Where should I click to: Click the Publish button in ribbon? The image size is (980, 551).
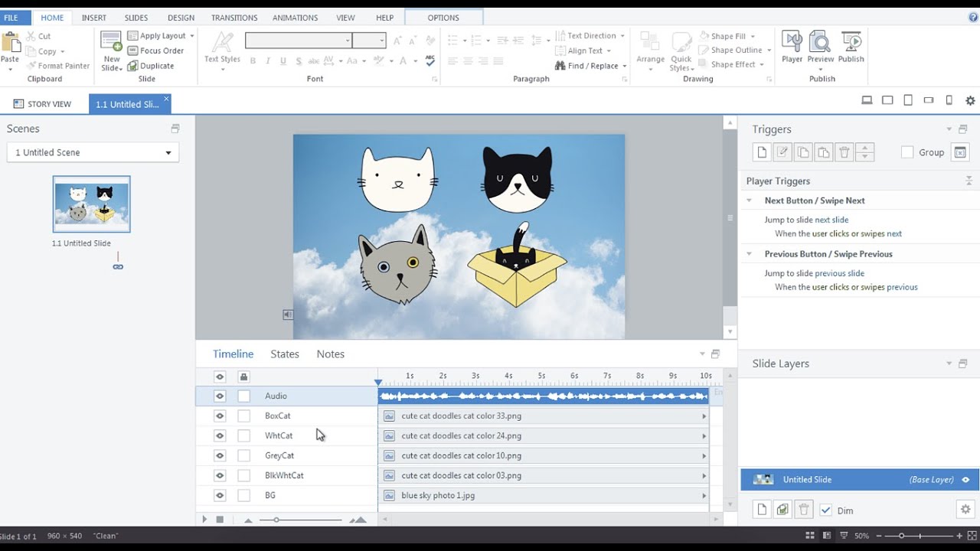851,47
